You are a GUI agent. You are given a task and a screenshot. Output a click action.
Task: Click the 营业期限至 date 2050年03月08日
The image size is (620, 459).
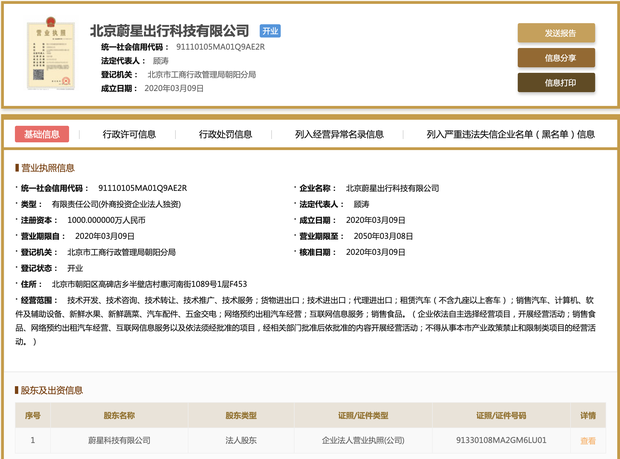tap(383, 236)
